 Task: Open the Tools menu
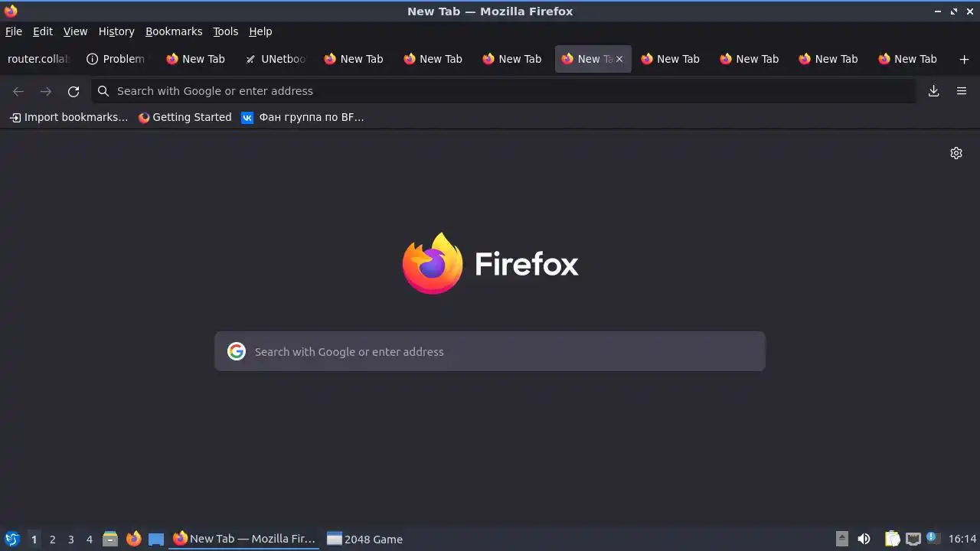click(x=226, y=31)
